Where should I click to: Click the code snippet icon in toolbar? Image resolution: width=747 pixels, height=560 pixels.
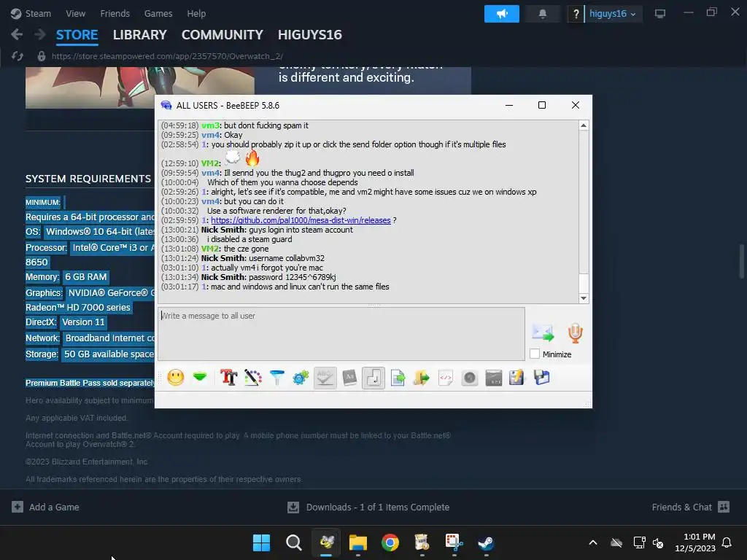(446, 378)
